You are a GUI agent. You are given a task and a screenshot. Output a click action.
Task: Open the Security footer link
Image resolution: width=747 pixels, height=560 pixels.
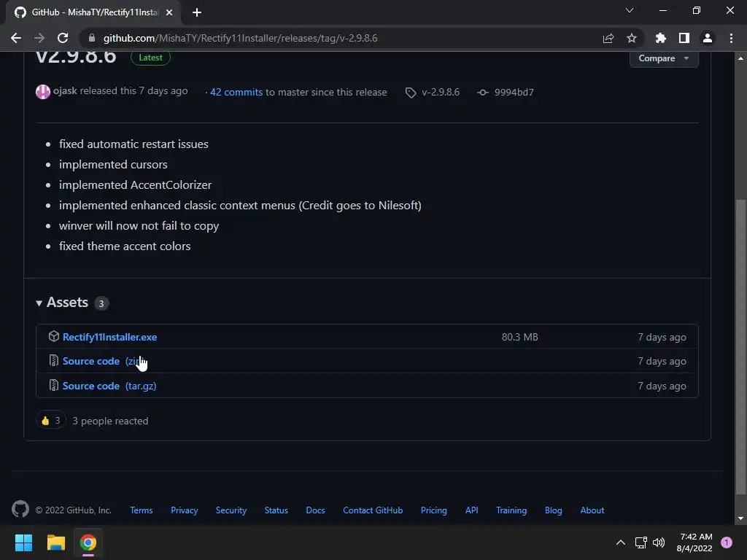pos(231,510)
